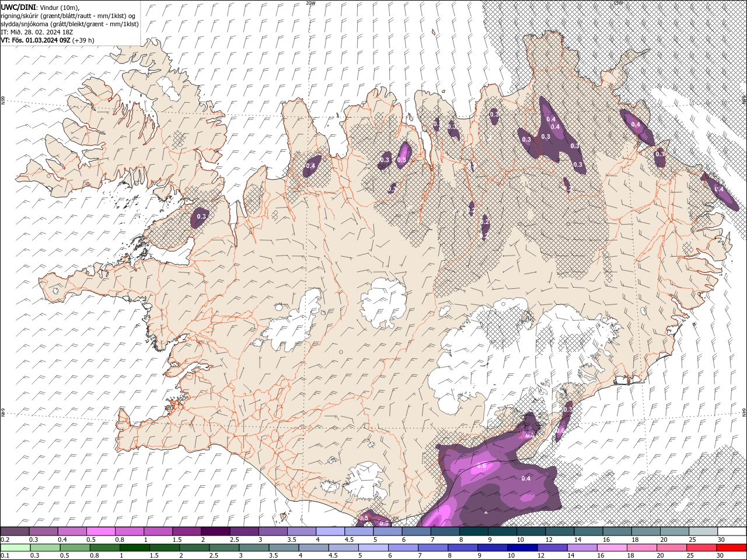The width and height of the screenshot is (747, 560).
Task: Click the '0.1' value under the rain legend
Action: pyautogui.click(x=5, y=556)
